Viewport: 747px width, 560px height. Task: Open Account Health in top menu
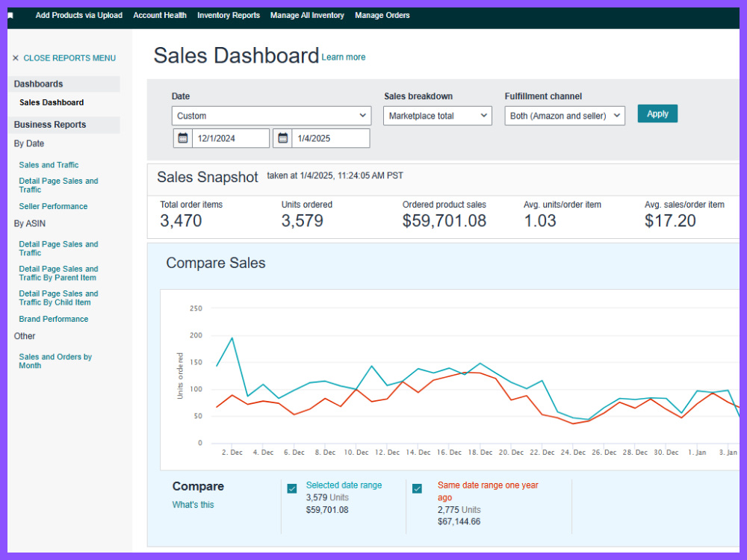(160, 15)
